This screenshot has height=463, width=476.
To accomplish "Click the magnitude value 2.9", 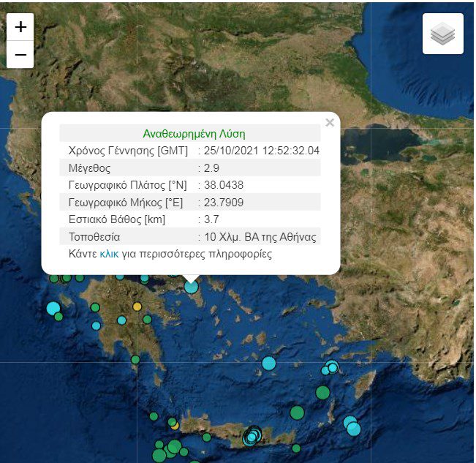I will 211,168.
